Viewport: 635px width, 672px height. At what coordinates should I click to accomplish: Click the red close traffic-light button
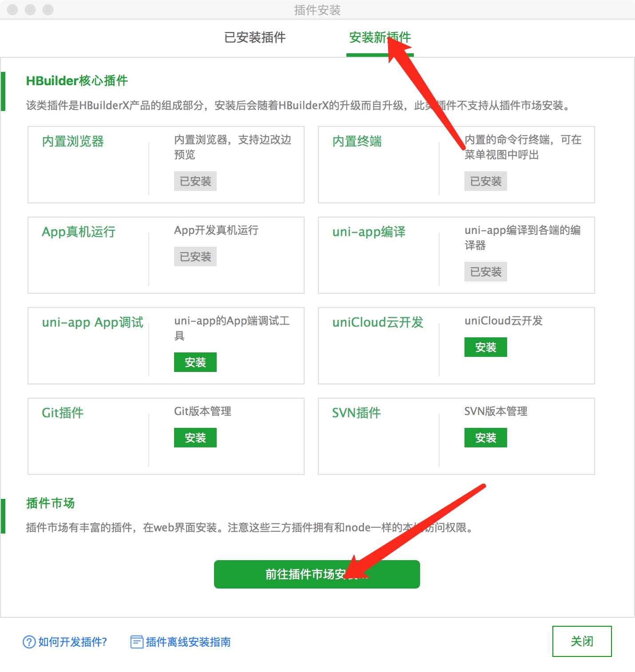coord(12,10)
